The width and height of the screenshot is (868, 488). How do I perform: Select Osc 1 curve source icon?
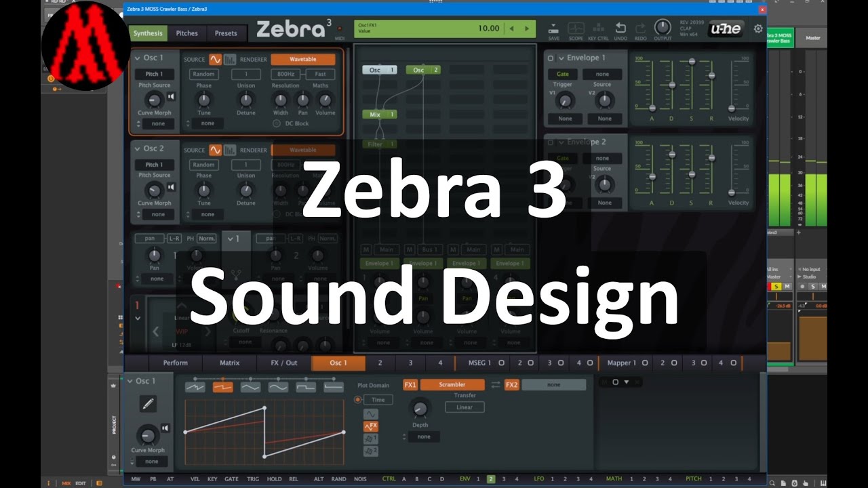coord(216,59)
